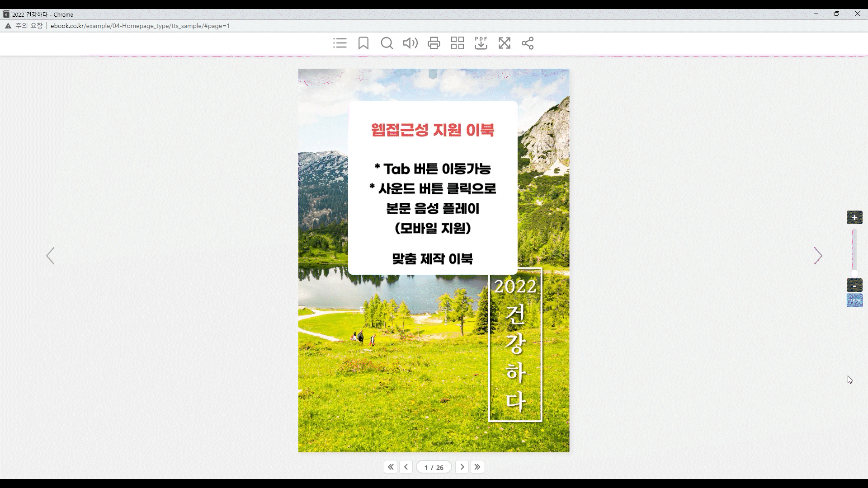Jump to the last page button
This screenshot has width=868, height=488.
(477, 467)
